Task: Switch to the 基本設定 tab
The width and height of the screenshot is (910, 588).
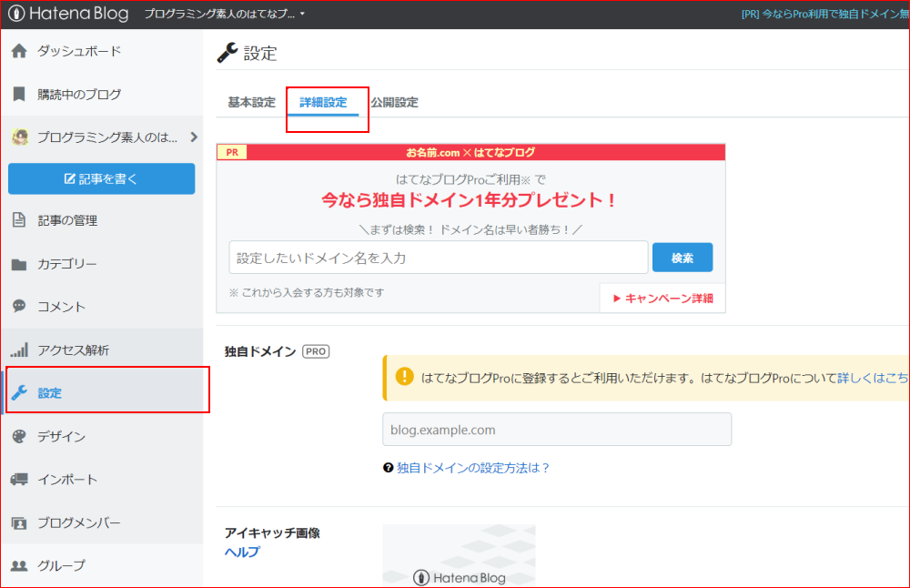Action: click(x=251, y=102)
